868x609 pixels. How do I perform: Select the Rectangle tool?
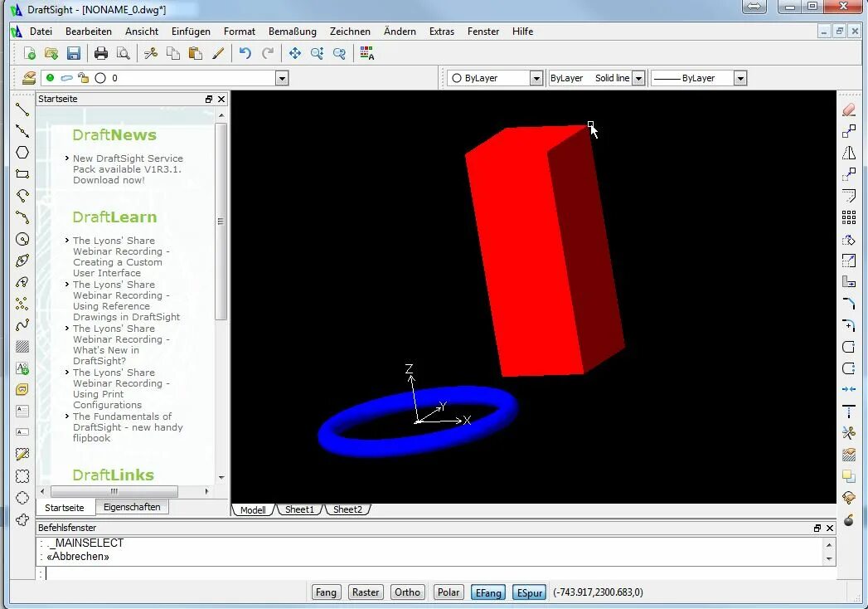[22, 174]
